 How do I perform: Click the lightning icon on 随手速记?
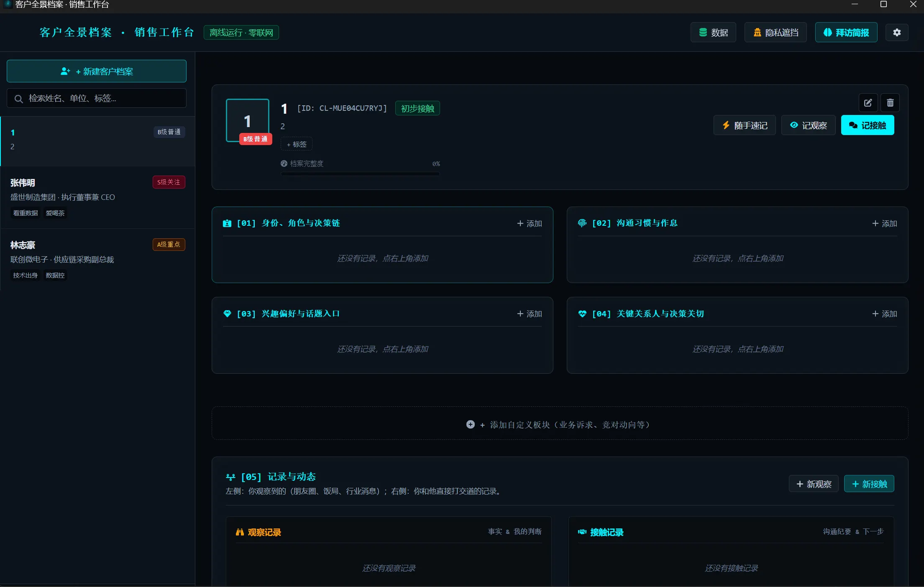click(x=726, y=125)
